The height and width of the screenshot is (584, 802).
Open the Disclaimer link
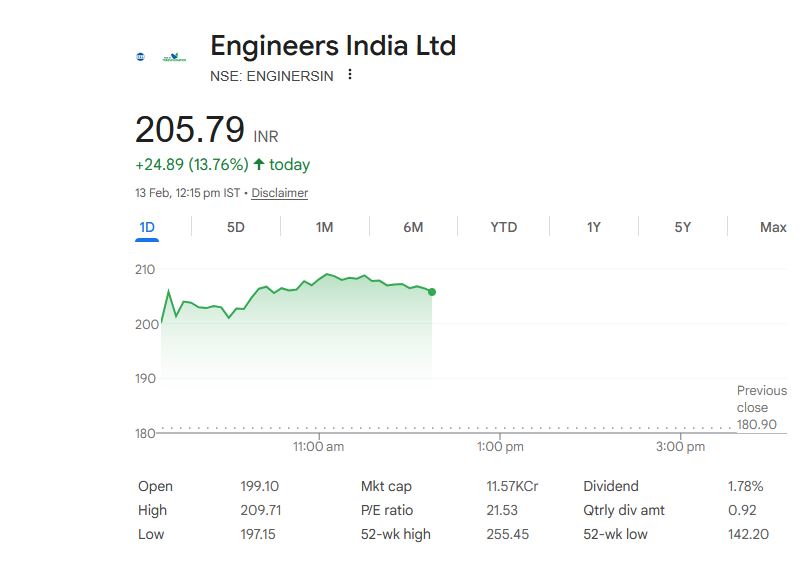click(279, 193)
